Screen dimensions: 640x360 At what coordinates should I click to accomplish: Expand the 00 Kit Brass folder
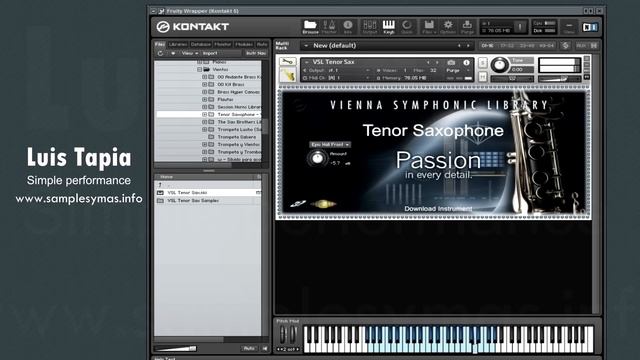pos(204,84)
